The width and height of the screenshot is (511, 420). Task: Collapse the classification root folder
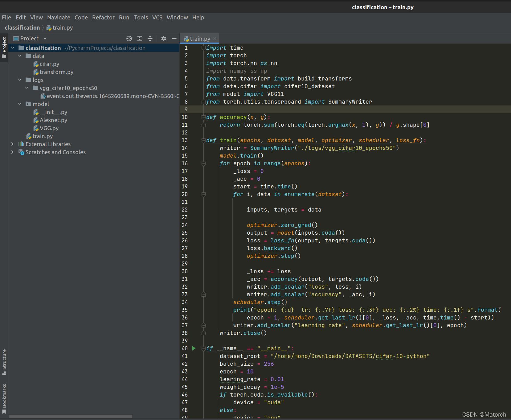click(x=13, y=48)
